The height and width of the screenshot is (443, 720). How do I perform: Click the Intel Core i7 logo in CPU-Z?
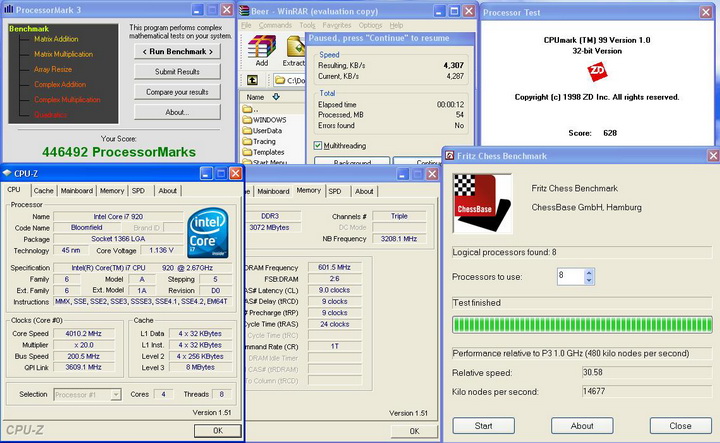click(x=208, y=233)
